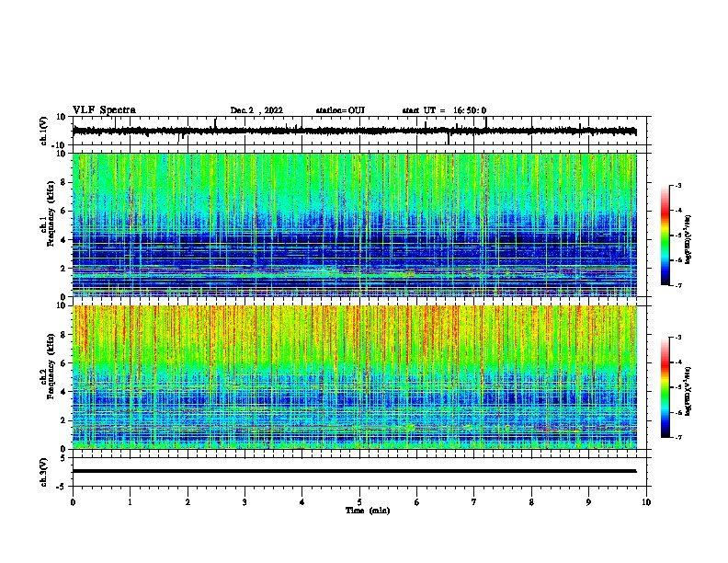Screen dimensions: 728x563
Task: Click the '-3' tick on ch.1 colorbar
Action: (677, 185)
